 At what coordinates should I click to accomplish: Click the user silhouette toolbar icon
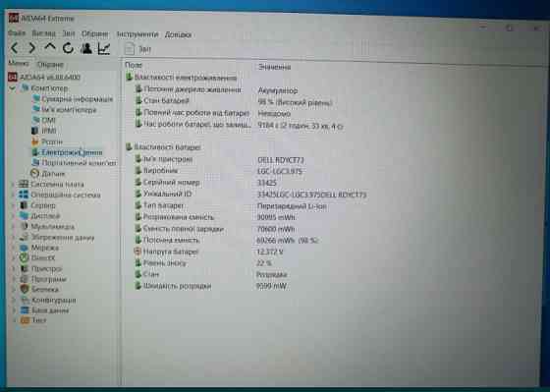(86, 48)
